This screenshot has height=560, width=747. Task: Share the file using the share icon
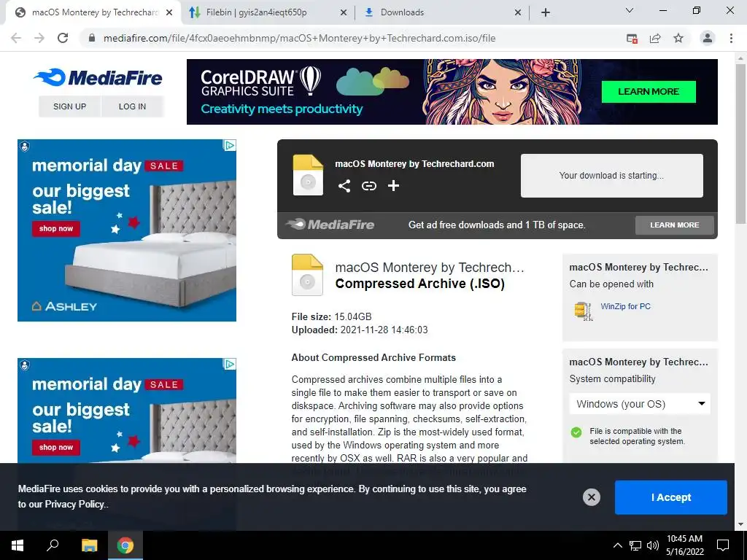tap(344, 186)
